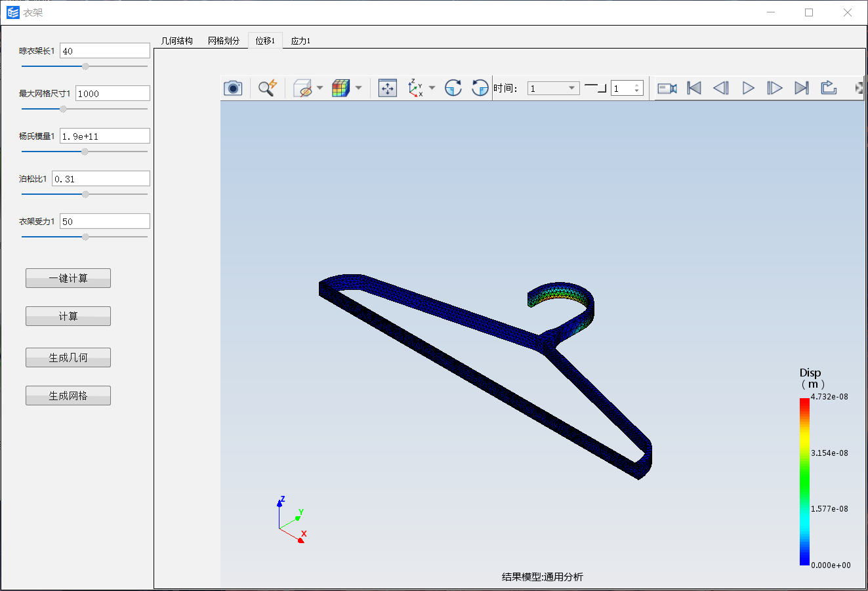
Task: Increment the frame step spinner
Action: [636, 85]
